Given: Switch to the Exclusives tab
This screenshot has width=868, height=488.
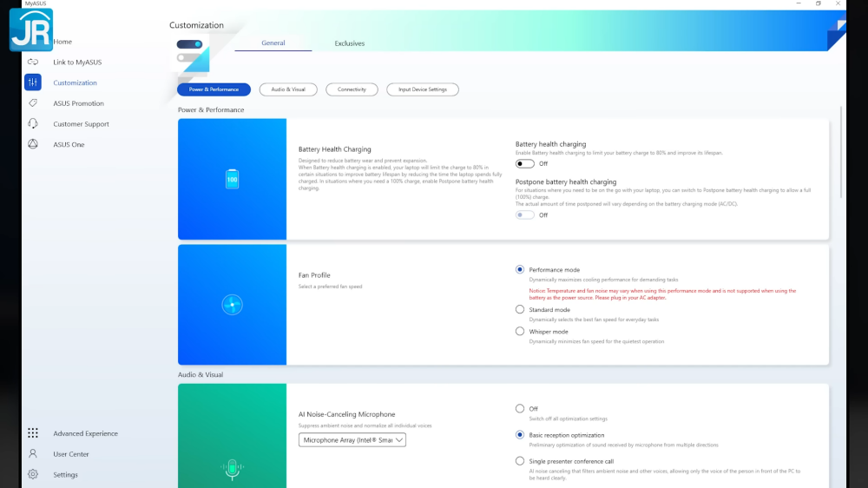Looking at the screenshot, I should click(x=349, y=43).
